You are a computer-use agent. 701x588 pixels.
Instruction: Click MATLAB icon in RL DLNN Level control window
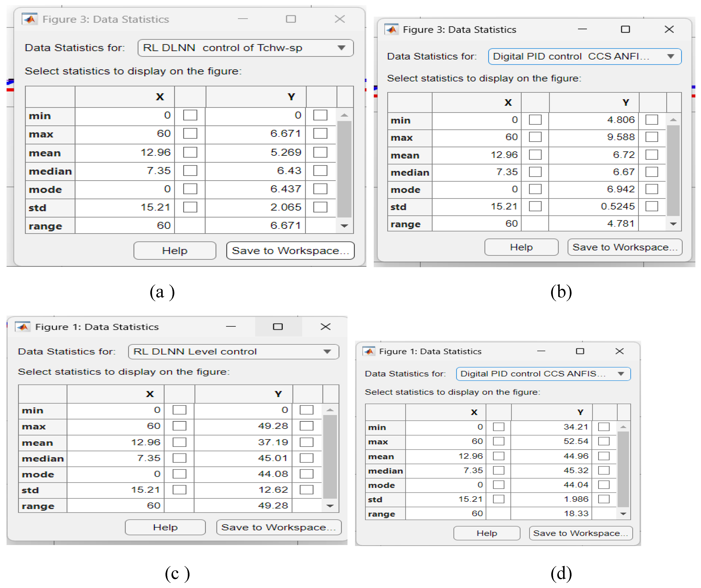coord(23,327)
